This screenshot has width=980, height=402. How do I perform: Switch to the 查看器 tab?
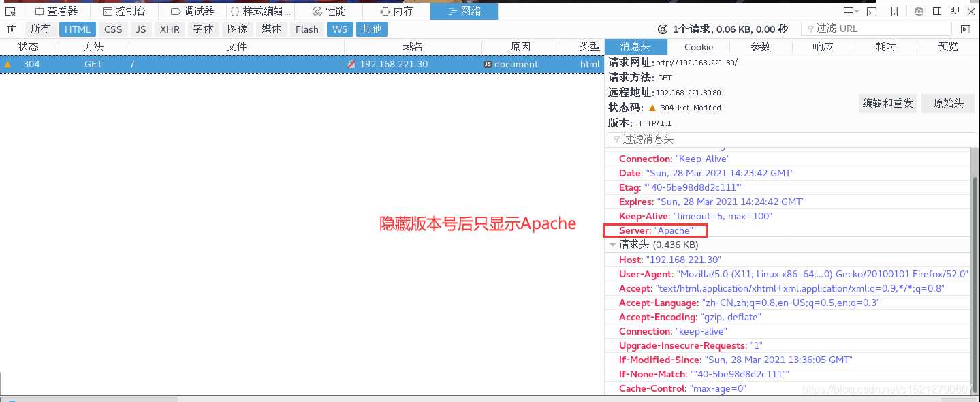click(x=56, y=12)
